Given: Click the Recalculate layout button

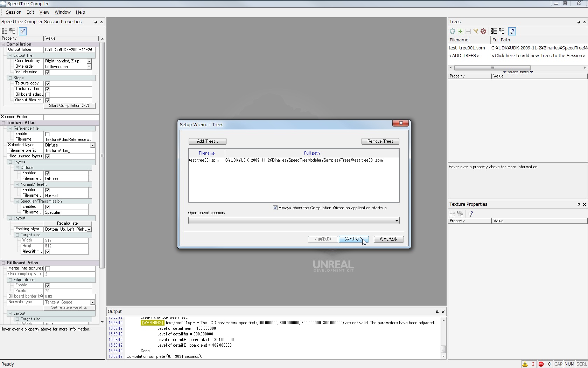Looking at the screenshot, I should 68,224.
